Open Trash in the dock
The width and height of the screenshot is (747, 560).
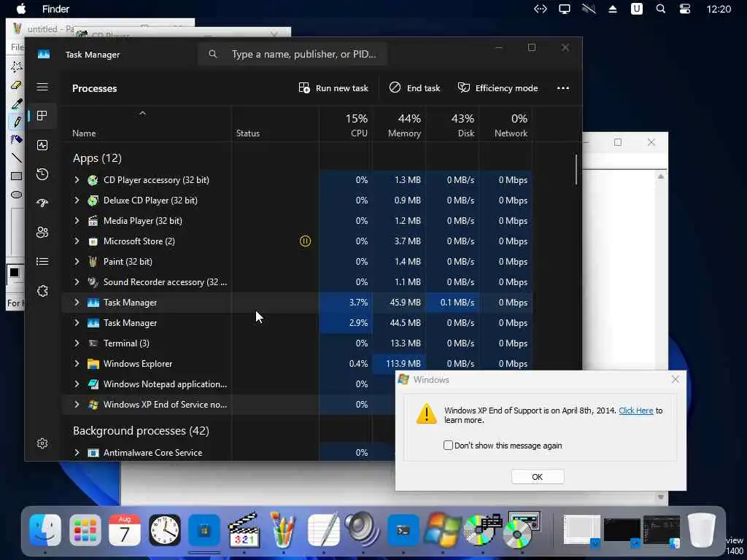pyautogui.click(x=701, y=530)
